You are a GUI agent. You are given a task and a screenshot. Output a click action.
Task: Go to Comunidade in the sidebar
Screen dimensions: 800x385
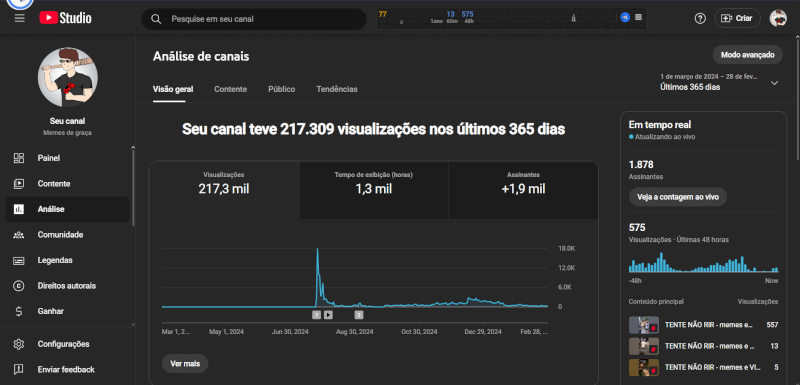coord(67,235)
